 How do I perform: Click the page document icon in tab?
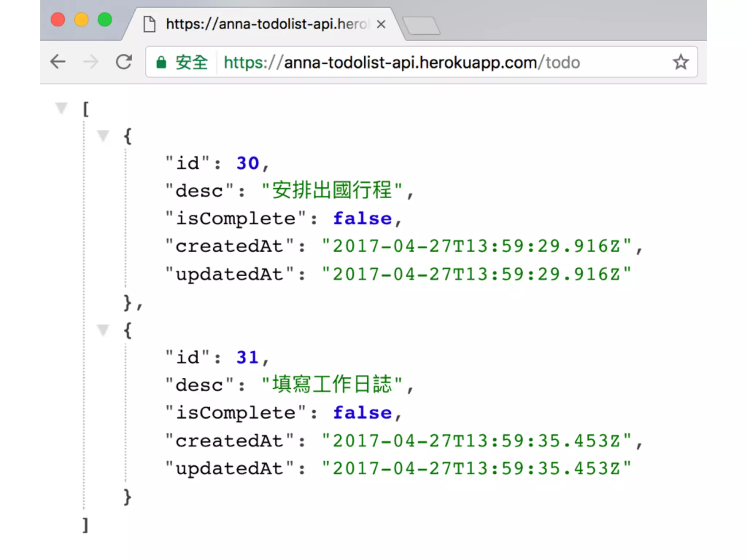[150, 24]
